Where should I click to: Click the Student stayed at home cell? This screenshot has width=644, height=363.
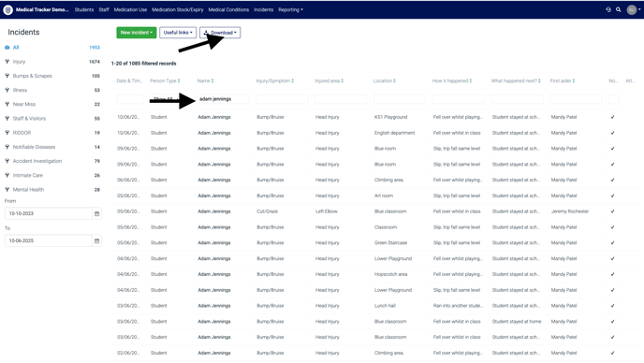pos(517,322)
